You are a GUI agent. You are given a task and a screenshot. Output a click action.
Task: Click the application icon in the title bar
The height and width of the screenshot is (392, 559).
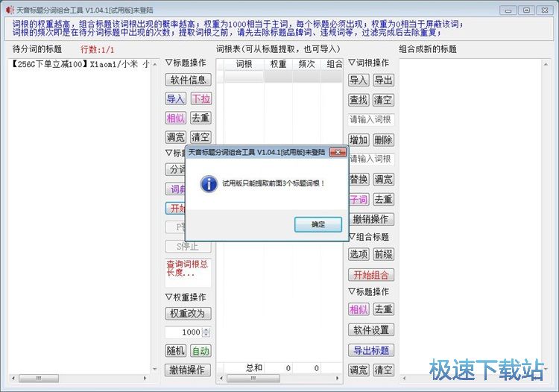(10, 10)
